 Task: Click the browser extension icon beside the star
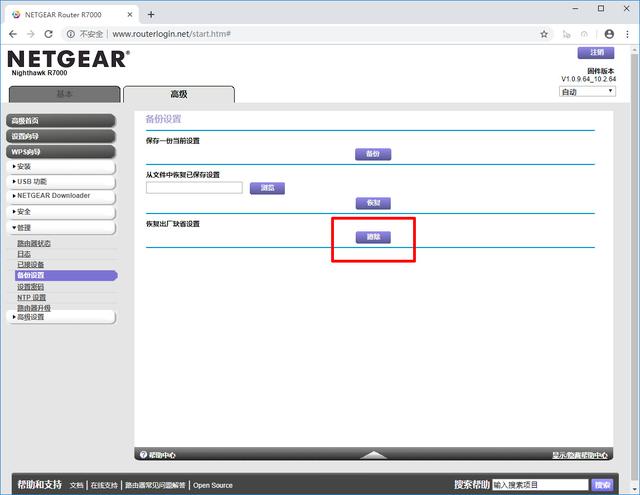click(567, 34)
